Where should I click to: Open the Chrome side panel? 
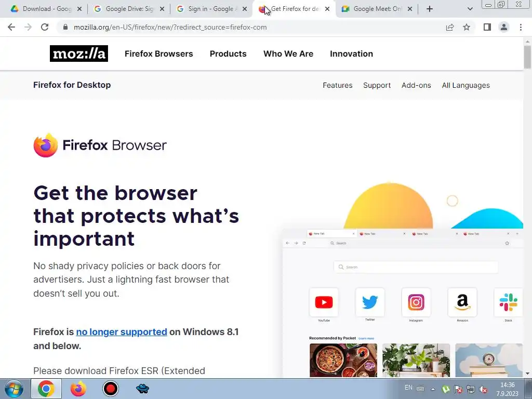click(487, 27)
